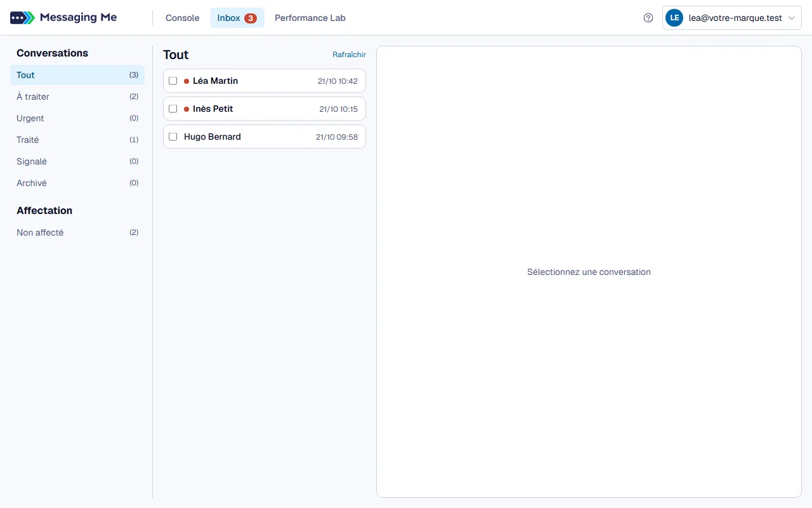The height and width of the screenshot is (508, 812).
Task: Select the Archivé filter
Action: (77, 183)
